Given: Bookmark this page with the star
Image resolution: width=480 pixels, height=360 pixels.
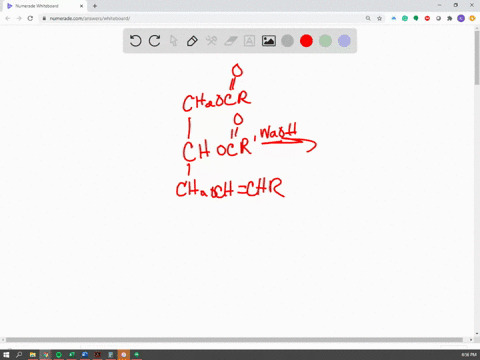Looking at the screenshot, I should [379, 18].
